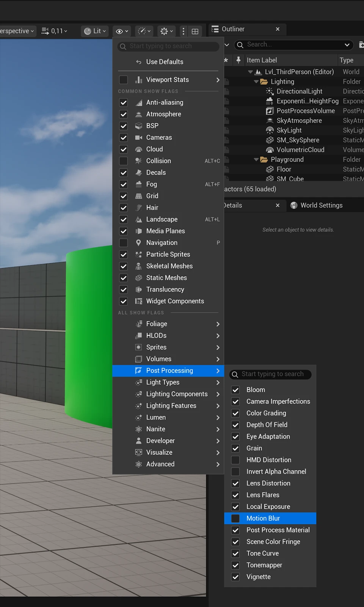The image size is (364, 607).
Task: Click the Outliner Search field
Action: click(x=294, y=45)
